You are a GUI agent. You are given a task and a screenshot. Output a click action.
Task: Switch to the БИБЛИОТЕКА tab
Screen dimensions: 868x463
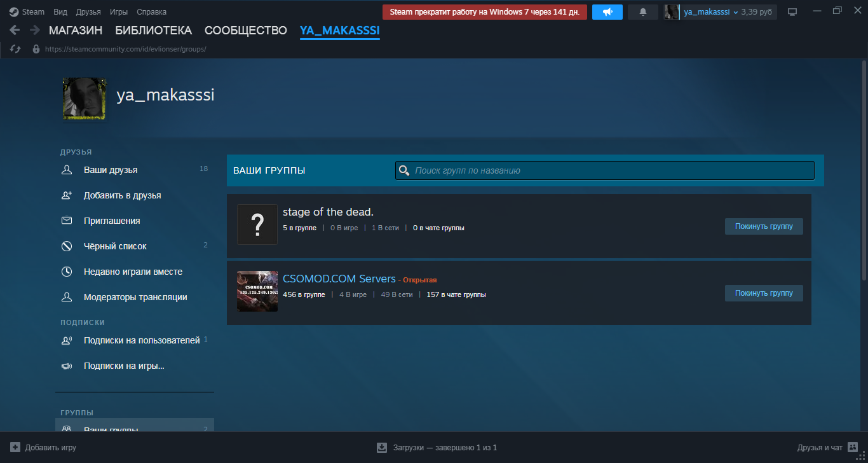pyautogui.click(x=153, y=31)
